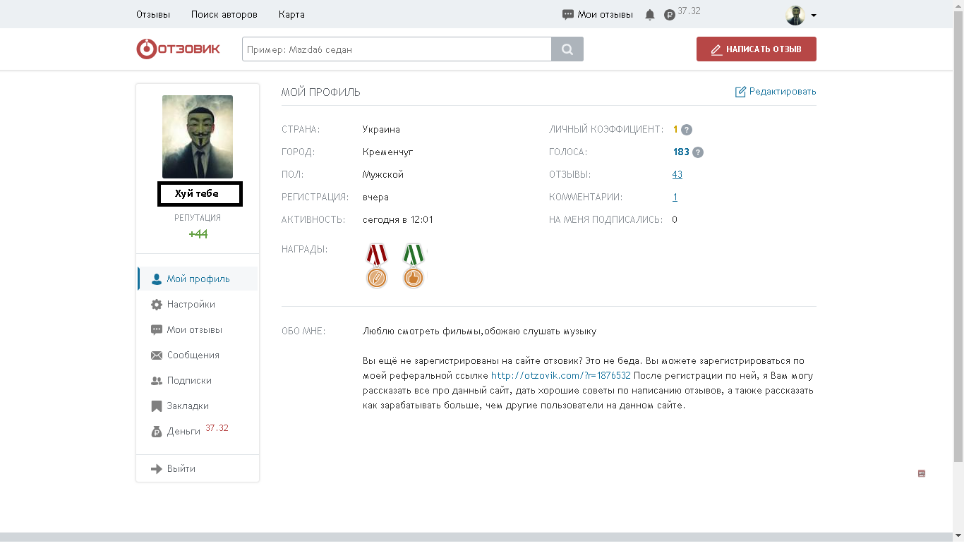Viewport: 964px width, 560px height.
Task: Click the 37.32 balance in header
Action: pos(689,11)
